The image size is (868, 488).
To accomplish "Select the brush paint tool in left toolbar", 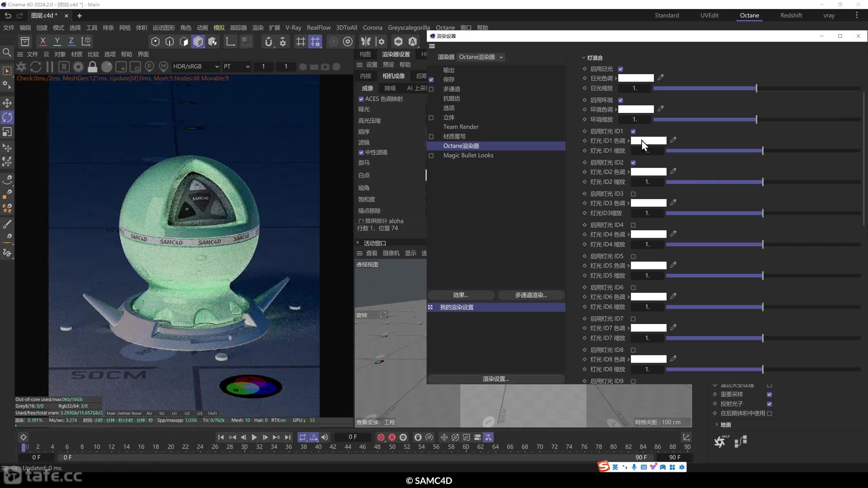I will coord(7,224).
